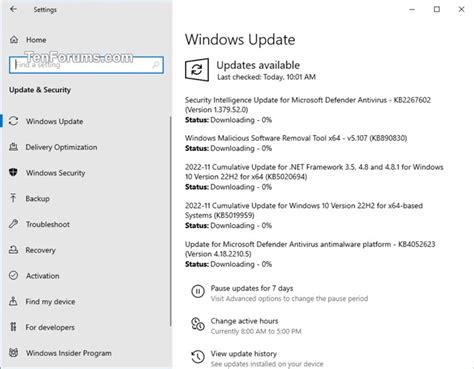Click the search magnifier in Find a setting
The image size is (474, 369).
155,65
